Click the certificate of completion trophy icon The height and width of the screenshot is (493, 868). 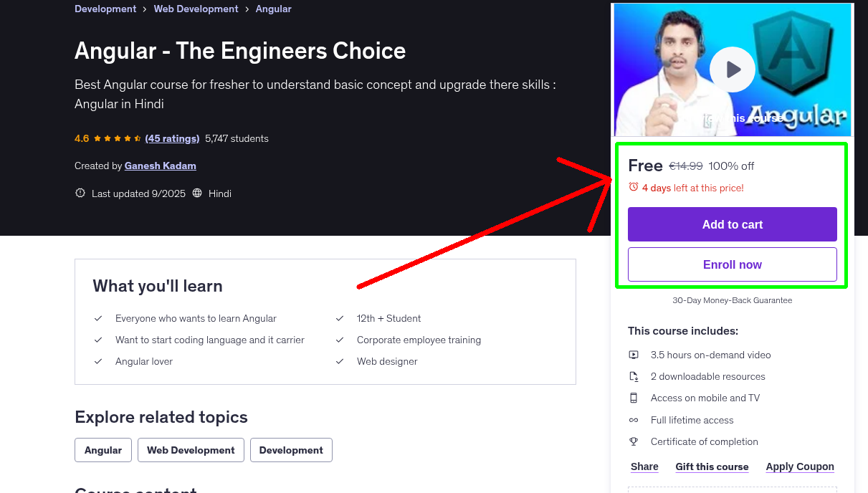click(x=634, y=441)
